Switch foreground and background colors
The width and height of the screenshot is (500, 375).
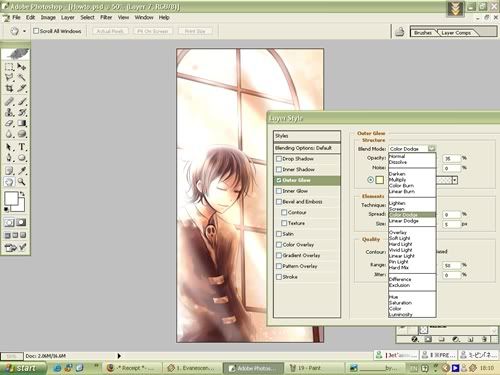point(22,193)
